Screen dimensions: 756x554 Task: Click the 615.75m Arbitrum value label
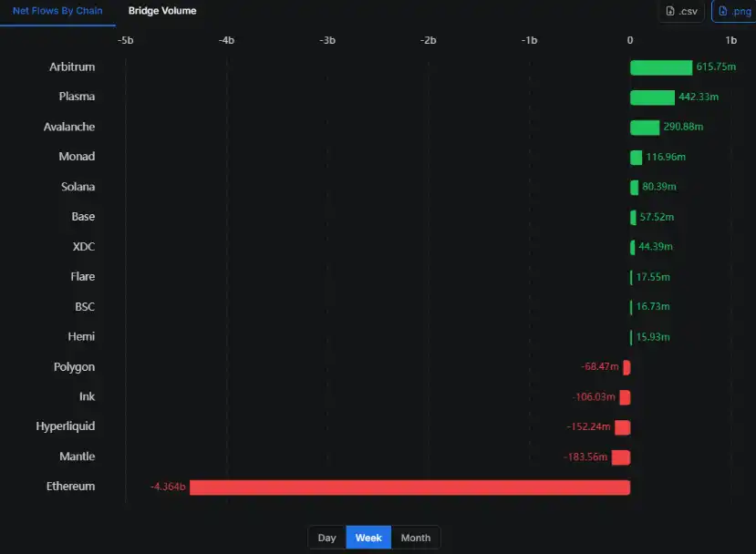pos(716,67)
